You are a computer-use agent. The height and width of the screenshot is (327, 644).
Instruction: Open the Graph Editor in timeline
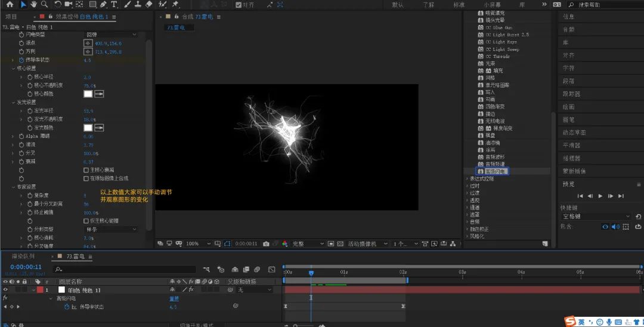[x=272, y=270]
